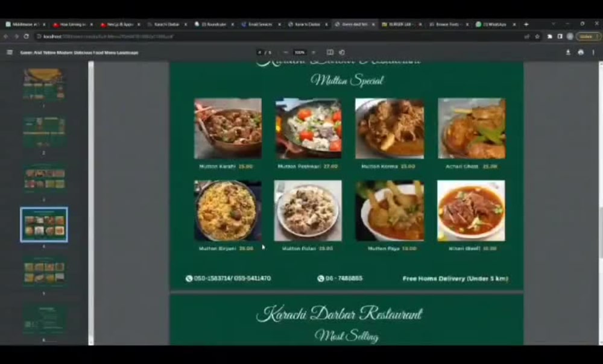Viewport: 603px width, 364px height.
Task: Reload the current page
Action: 26,37
